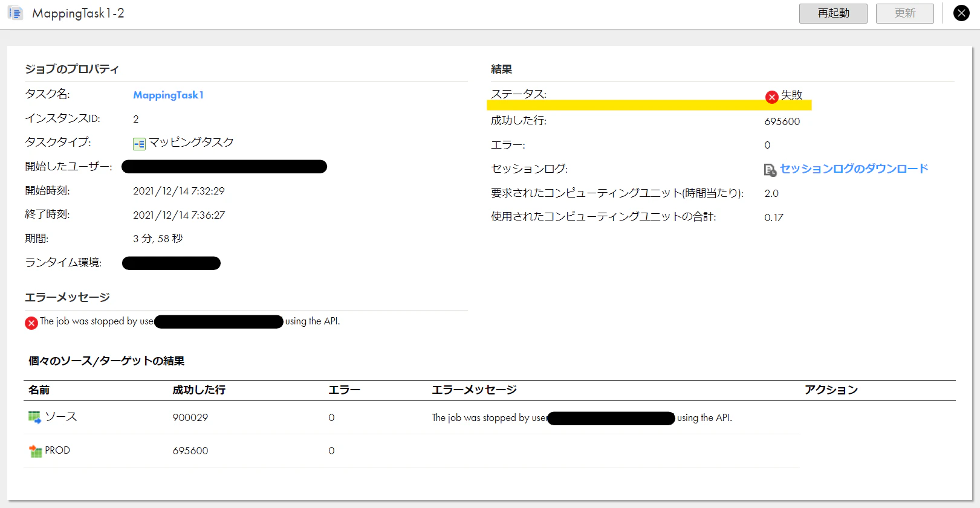Click the アクション column header
This screenshot has height=508, width=980.
(x=831, y=390)
